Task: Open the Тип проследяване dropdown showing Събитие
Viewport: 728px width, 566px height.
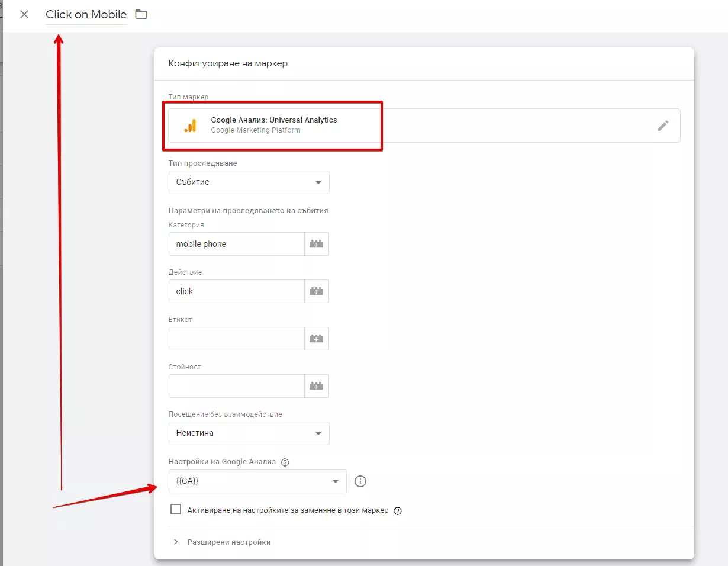Action: pos(249,182)
